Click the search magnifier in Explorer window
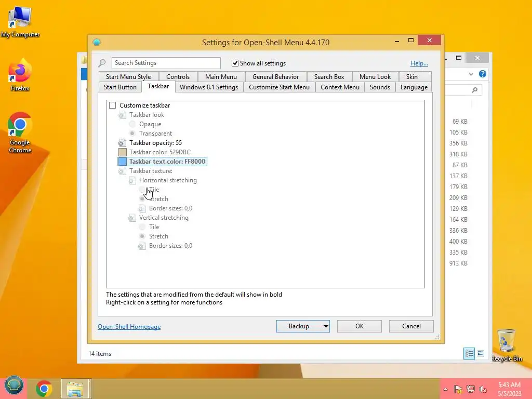The height and width of the screenshot is (399, 532). coord(475,90)
